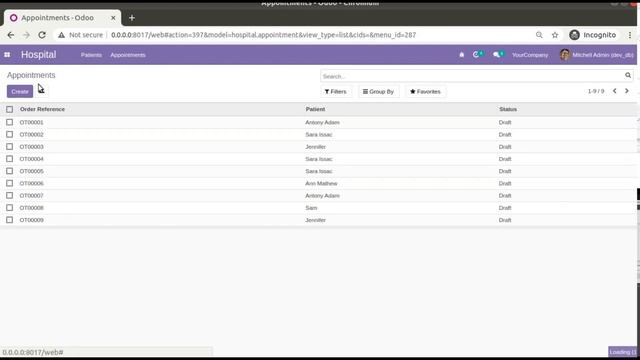Check the box for OT00002
Screen dimensions: 640x360
9,134
